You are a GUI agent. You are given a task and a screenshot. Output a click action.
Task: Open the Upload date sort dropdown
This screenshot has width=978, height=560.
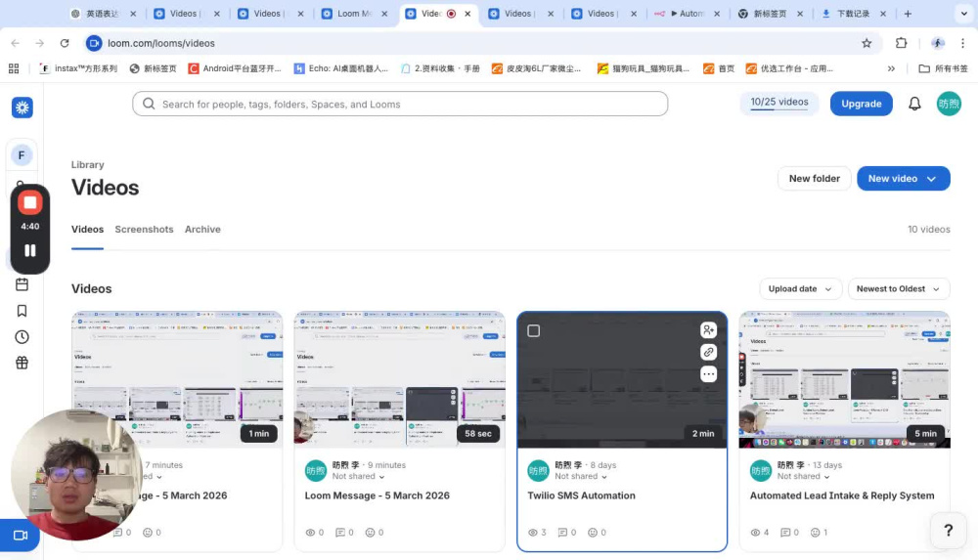pos(800,288)
